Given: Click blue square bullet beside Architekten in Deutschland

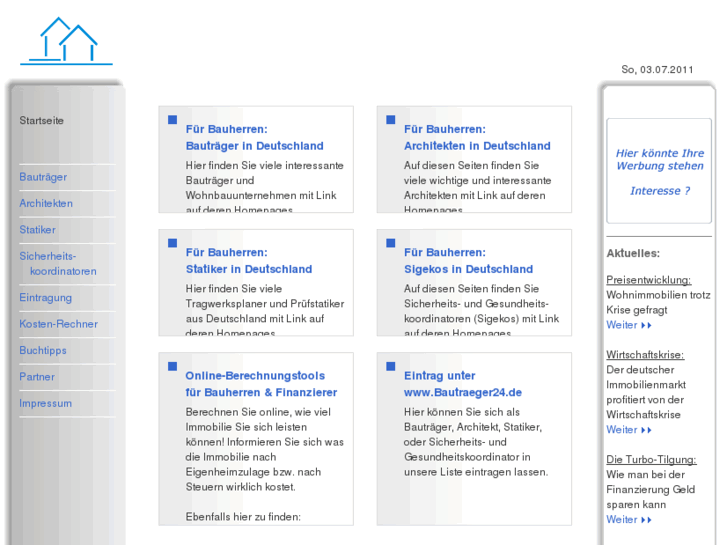Looking at the screenshot, I should (391, 120).
